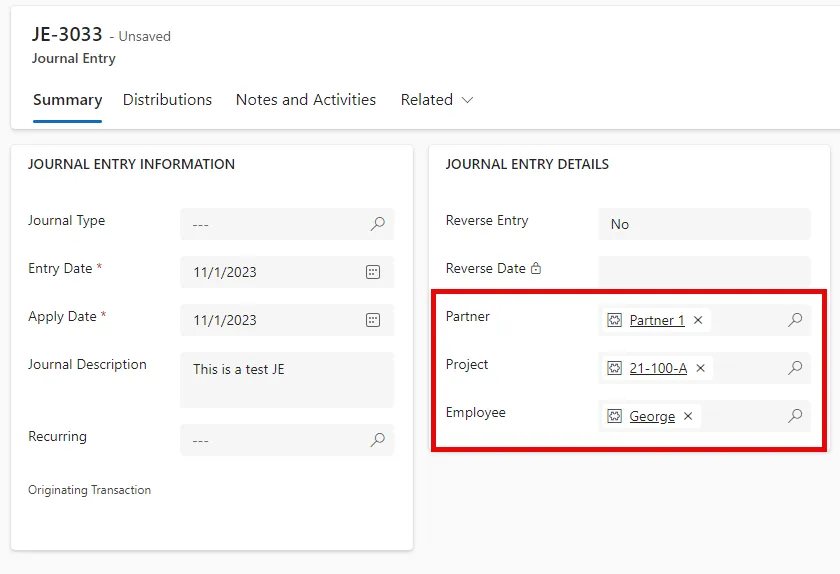Click the Journal Type search icon
Image resolution: width=840 pixels, height=574 pixels.
378,223
